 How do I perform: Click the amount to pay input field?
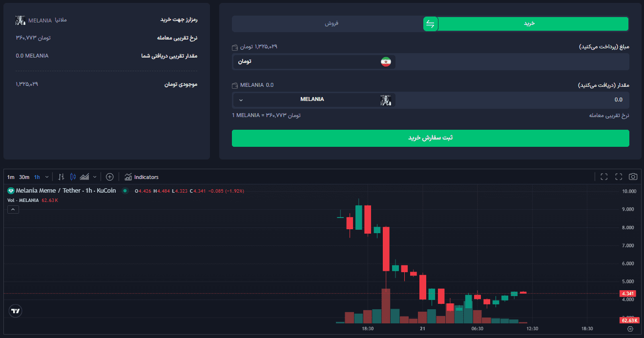click(513, 62)
